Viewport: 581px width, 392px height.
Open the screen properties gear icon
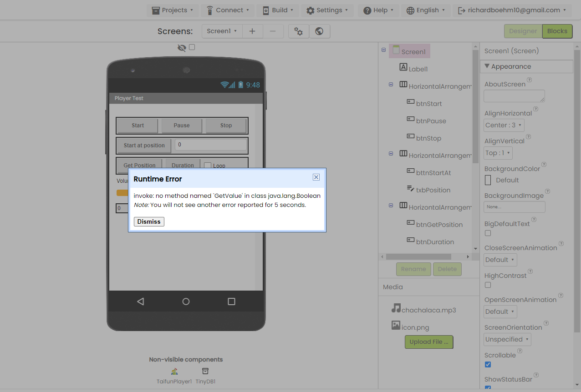pos(298,31)
